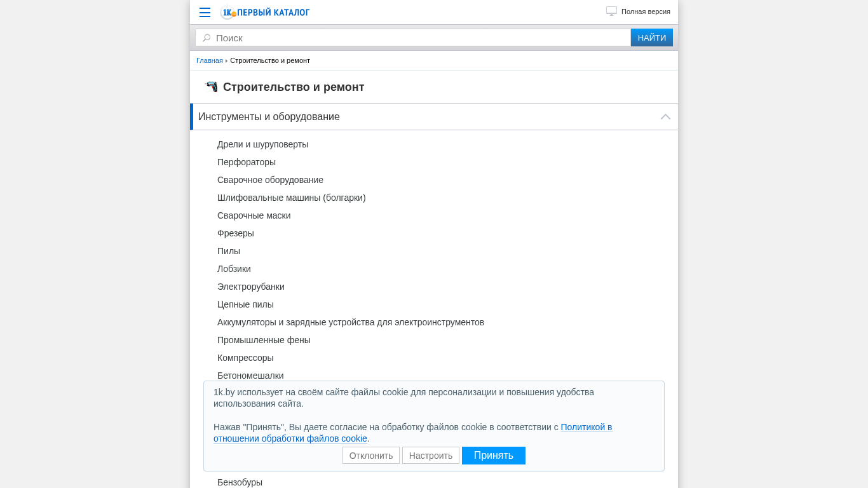
Task: Open Сварочное оборудование category
Action: (x=270, y=180)
